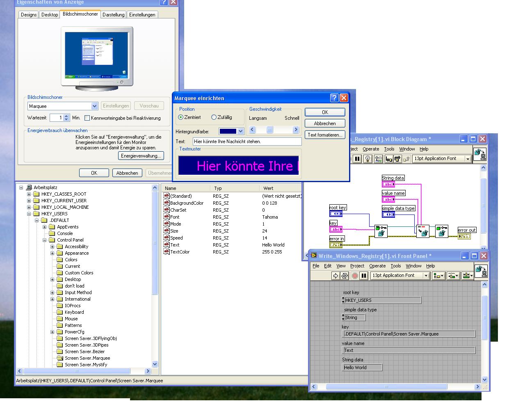525x420 pixels.
Task: Click the Step Over icon in Block Diagram
Action: [397, 159]
